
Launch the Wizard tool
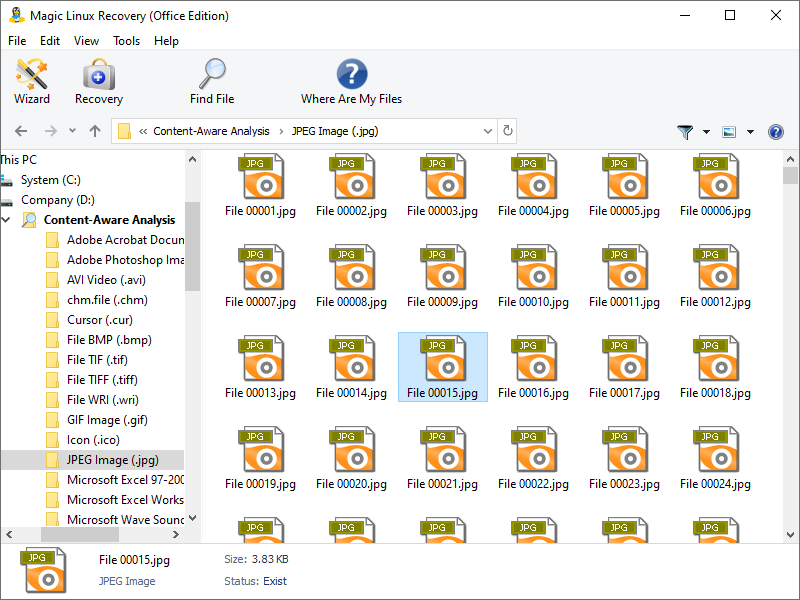coord(32,81)
